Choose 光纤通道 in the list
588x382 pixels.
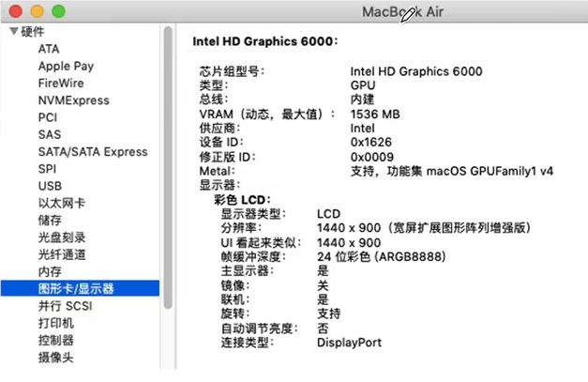point(62,254)
